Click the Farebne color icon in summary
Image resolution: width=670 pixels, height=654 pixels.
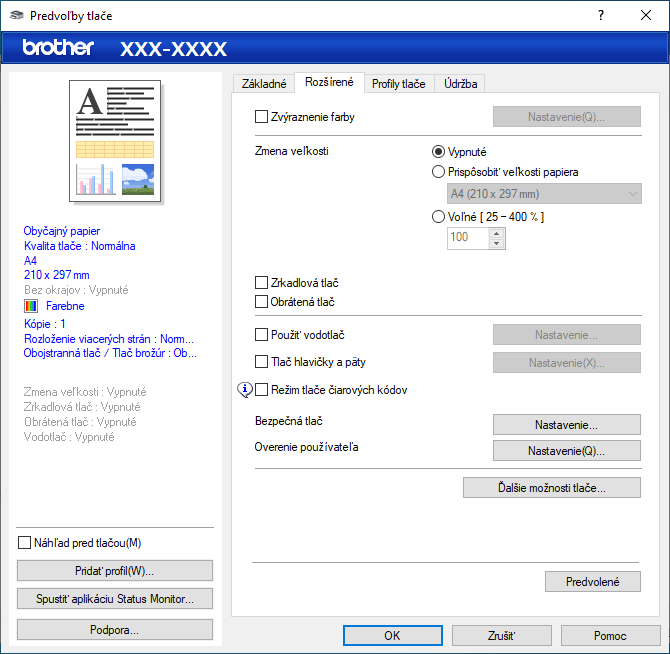(x=31, y=306)
